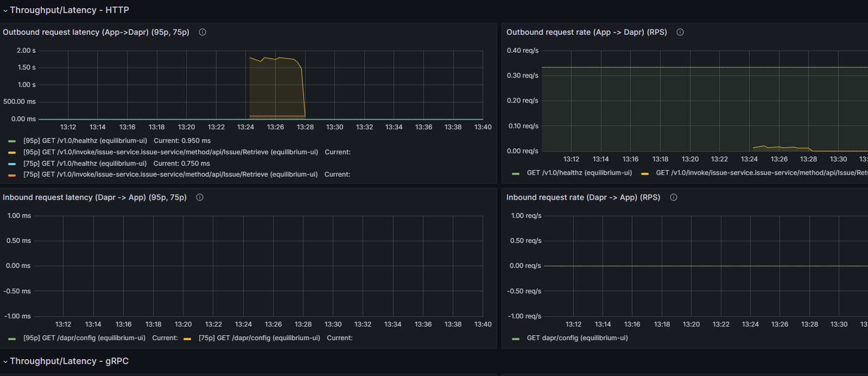Toggle GET dapr/config series in inbound rate legend

[x=577, y=338]
